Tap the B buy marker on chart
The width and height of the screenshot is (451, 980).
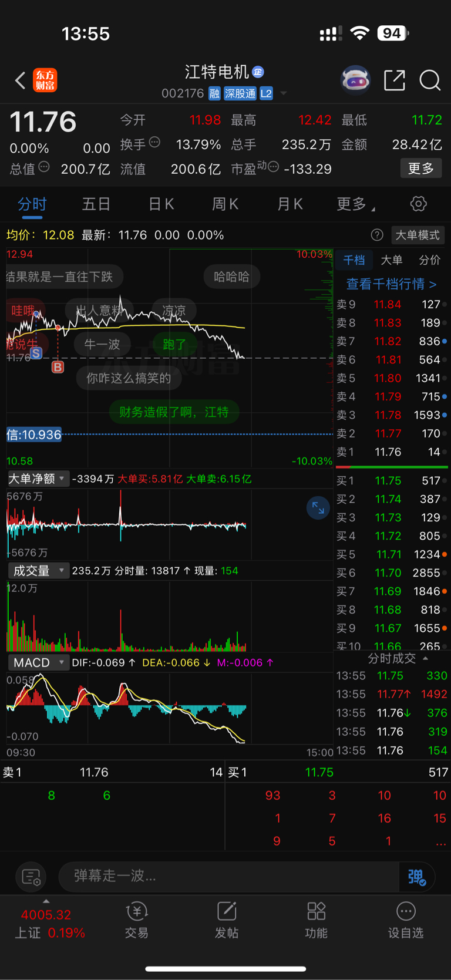[58, 368]
